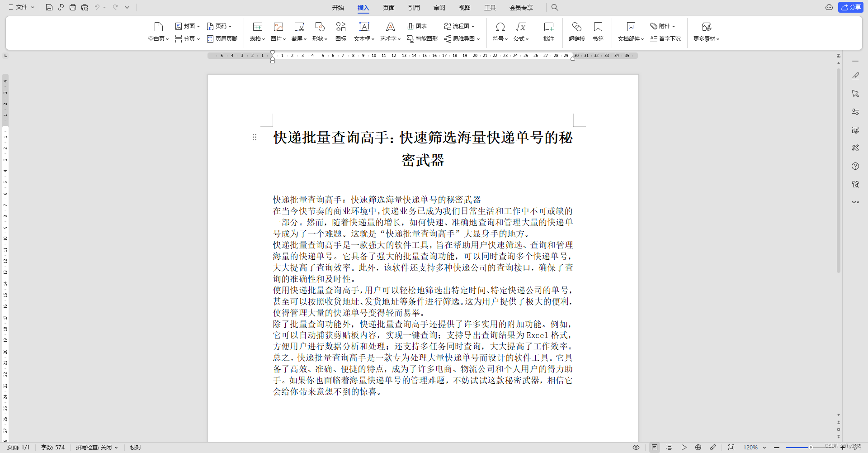Open the three-dots more options in sidebar

(x=855, y=202)
